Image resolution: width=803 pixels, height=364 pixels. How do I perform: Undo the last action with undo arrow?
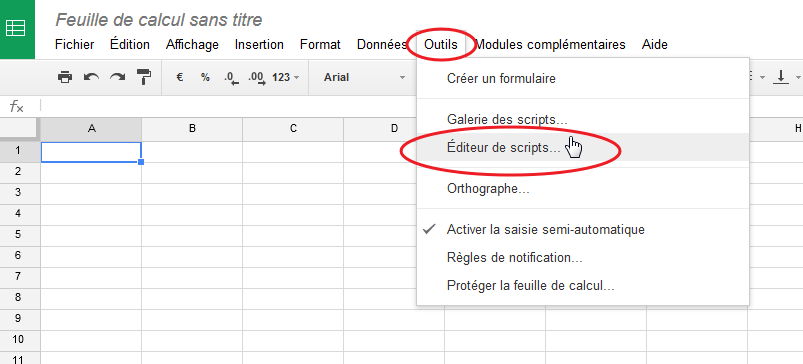click(x=92, y=77)
